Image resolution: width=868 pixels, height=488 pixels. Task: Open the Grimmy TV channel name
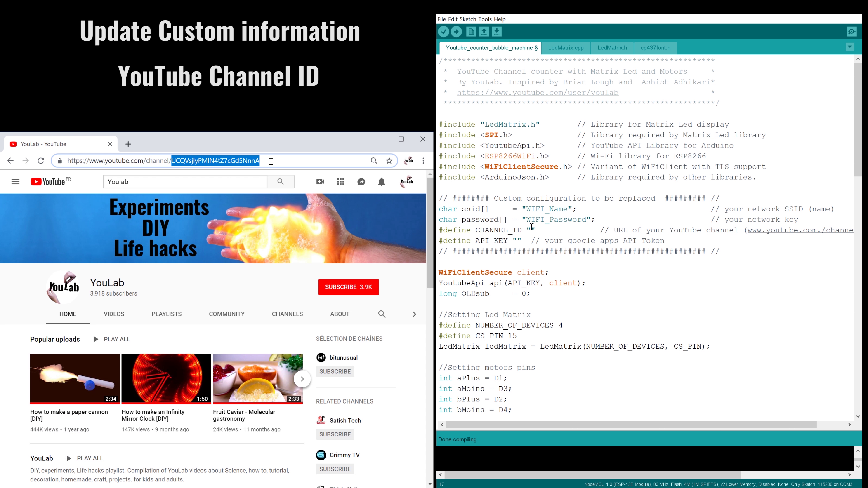(x=344, y=455)
